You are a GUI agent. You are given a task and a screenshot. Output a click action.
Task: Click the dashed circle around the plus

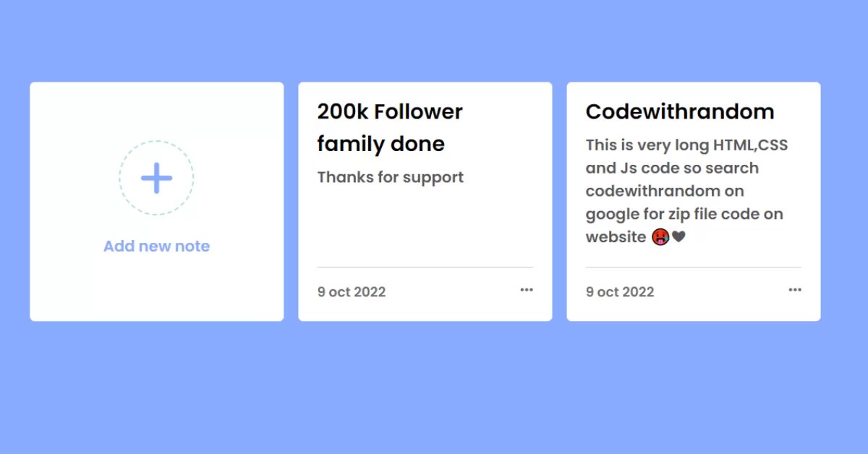156,178
